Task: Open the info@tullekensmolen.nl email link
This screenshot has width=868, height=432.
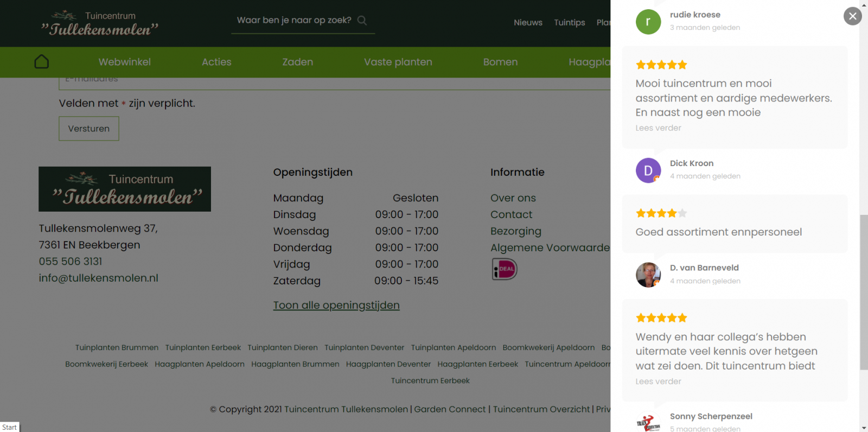Action: [x=98, y=278]
